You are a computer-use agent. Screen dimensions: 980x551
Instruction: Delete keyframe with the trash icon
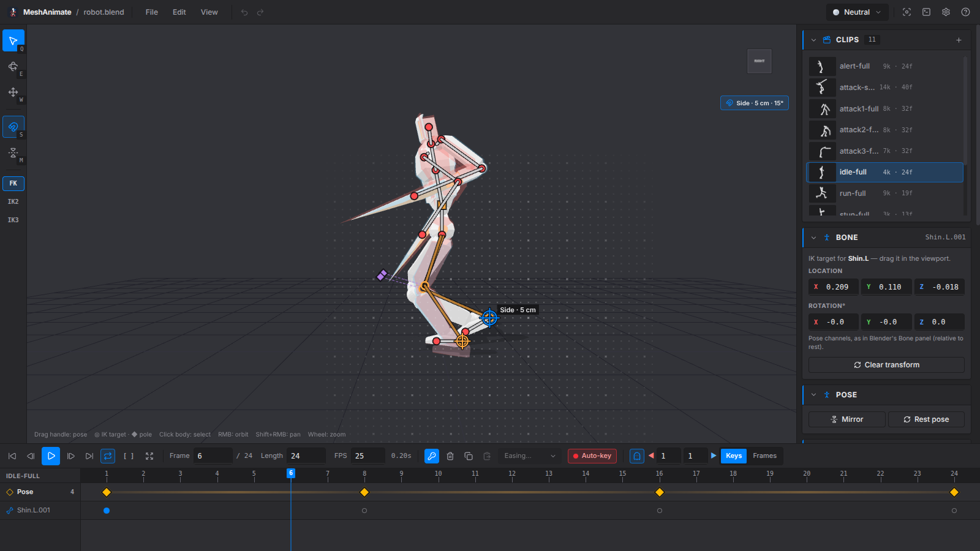450,456
